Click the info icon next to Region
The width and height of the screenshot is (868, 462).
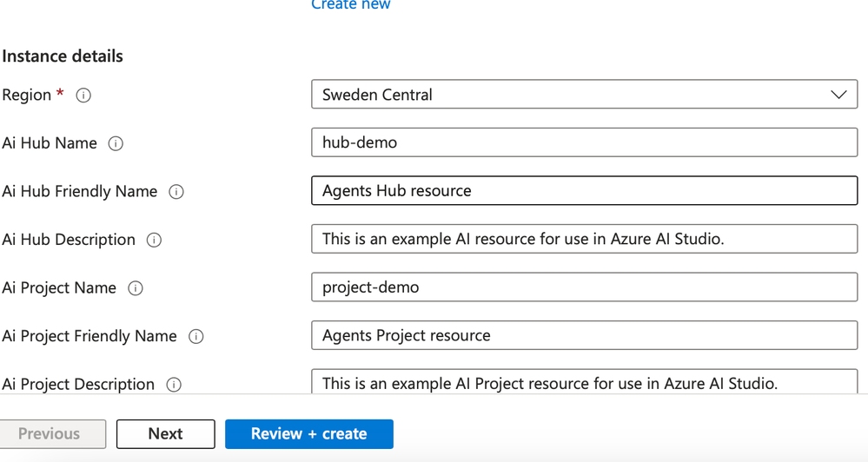tap(83, 96)
